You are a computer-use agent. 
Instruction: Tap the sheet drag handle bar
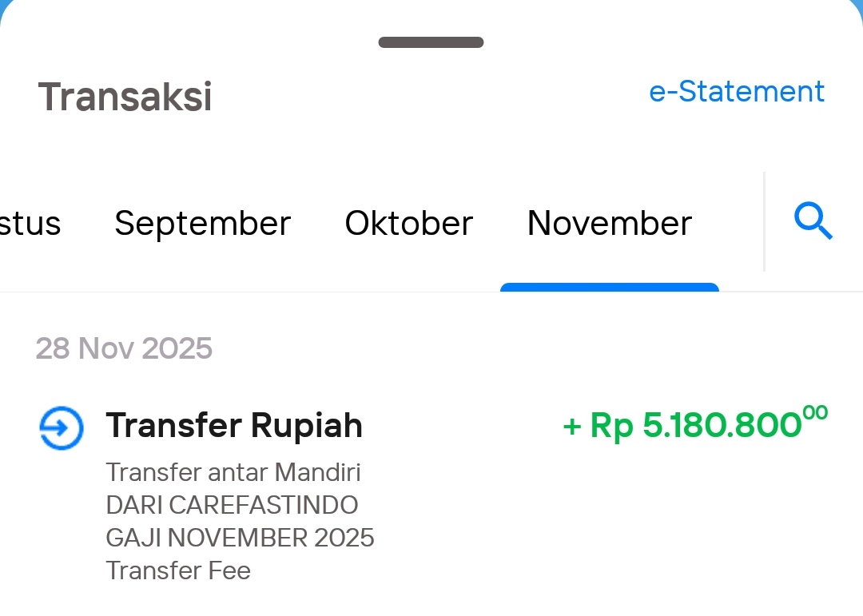(x=431, y=42)
